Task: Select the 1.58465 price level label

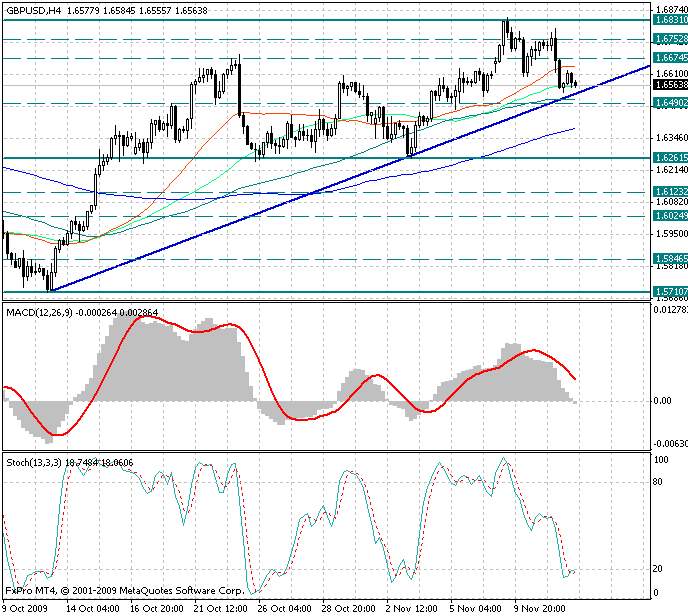Action: pos(670,258)
